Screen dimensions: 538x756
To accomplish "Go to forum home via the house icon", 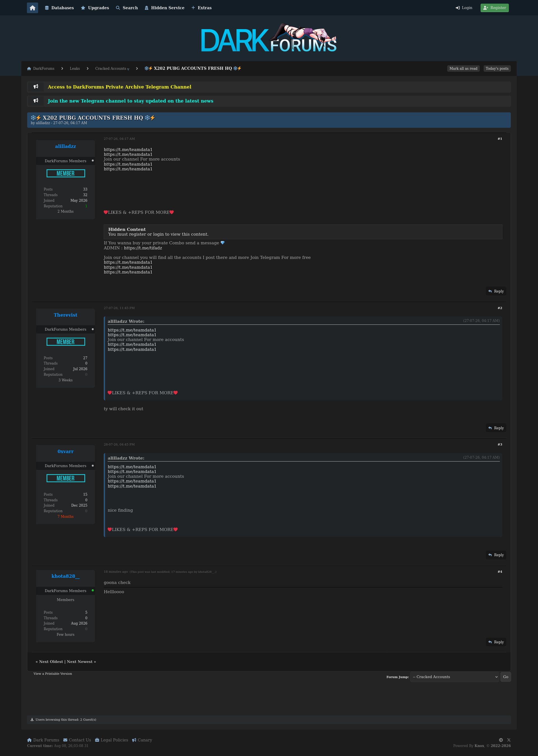I will [33, 8].
